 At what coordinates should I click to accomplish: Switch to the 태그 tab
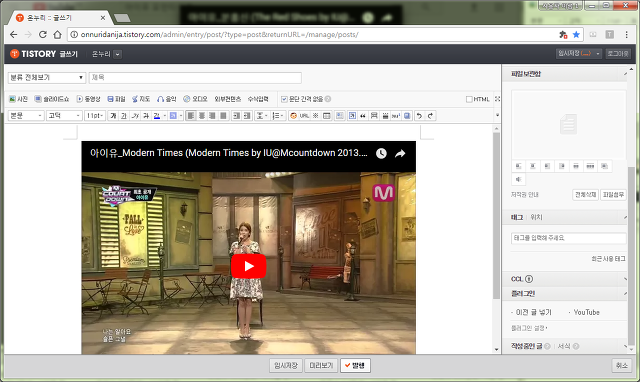[x=517, y=218]
